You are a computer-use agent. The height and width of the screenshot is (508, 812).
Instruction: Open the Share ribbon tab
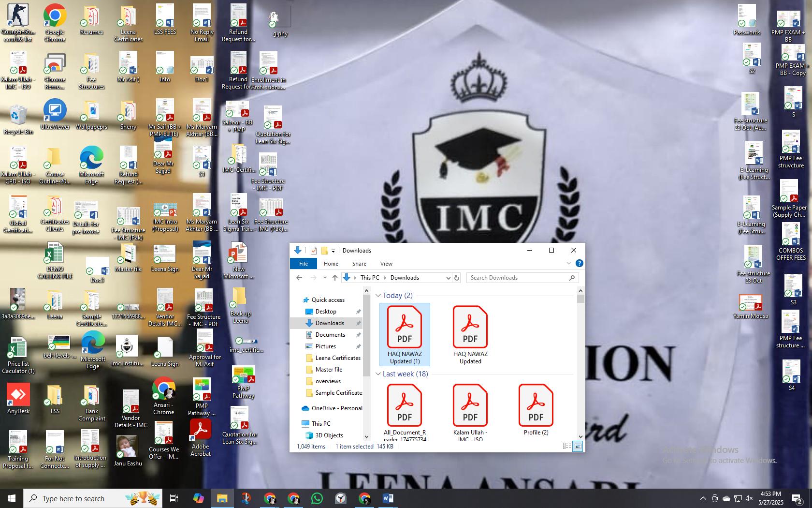tap(359, 264)
